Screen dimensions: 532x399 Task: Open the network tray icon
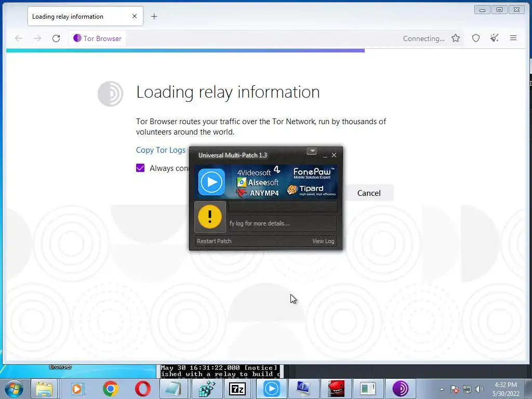[467, 389]
